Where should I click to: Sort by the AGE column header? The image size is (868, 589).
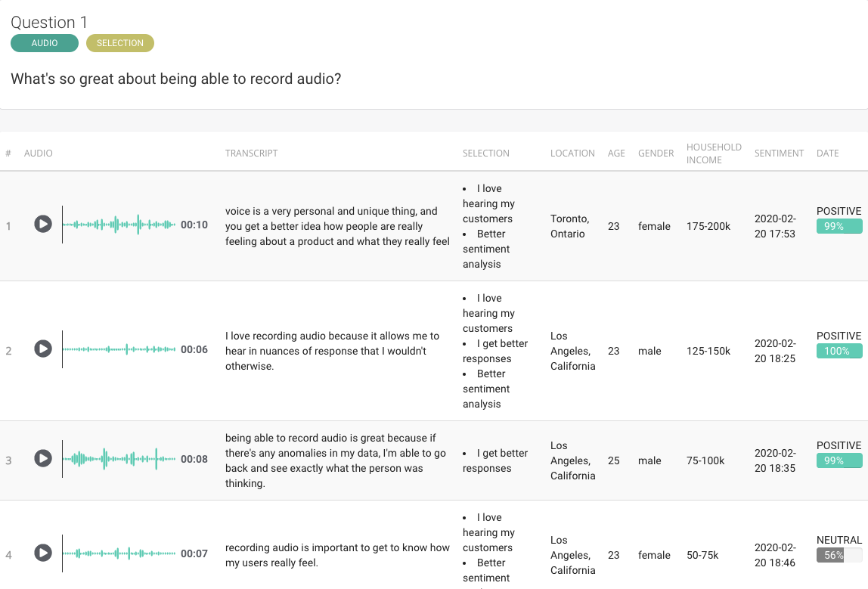click(x=616, y=153)
